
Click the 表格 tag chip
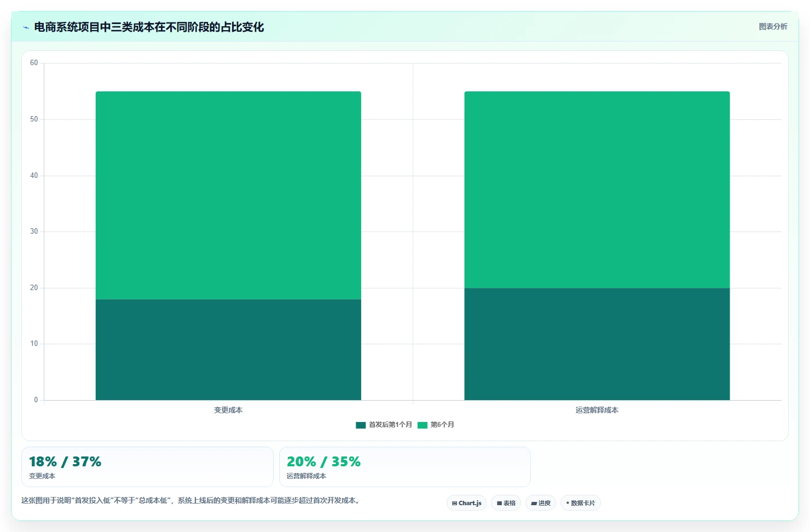506,503
